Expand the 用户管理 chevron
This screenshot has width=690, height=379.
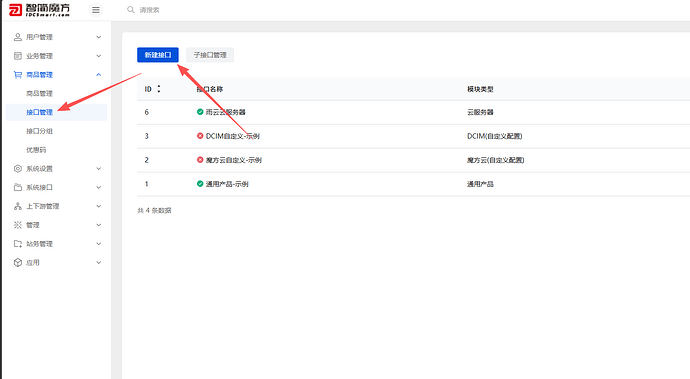pyautogui.click(x=99, y=37)
